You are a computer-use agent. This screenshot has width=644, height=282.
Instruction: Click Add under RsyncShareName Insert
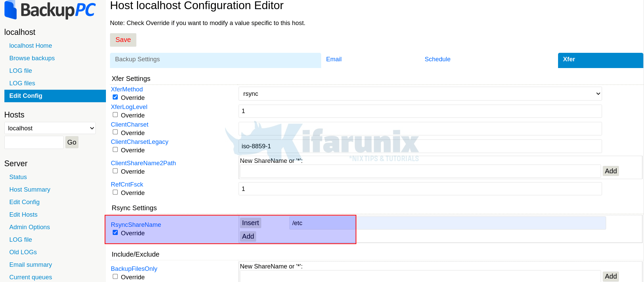point(248,237)
